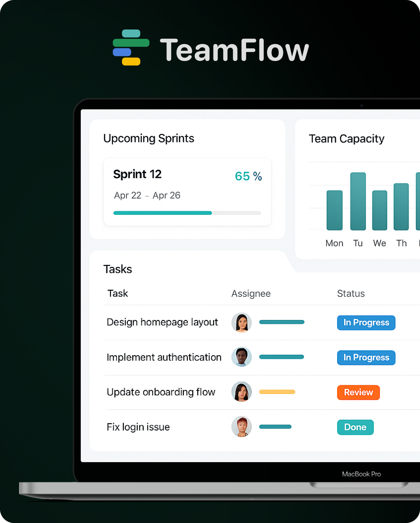Image resolution: width=420 pixels, height=523 pixels.
Task: Click assignee avatar for Update onboarding flow
Action: click(x=241, y=392)
